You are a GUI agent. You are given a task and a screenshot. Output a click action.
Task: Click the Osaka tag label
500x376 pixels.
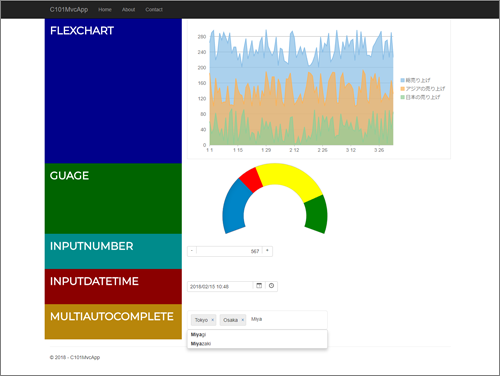[x=230, y=320]
